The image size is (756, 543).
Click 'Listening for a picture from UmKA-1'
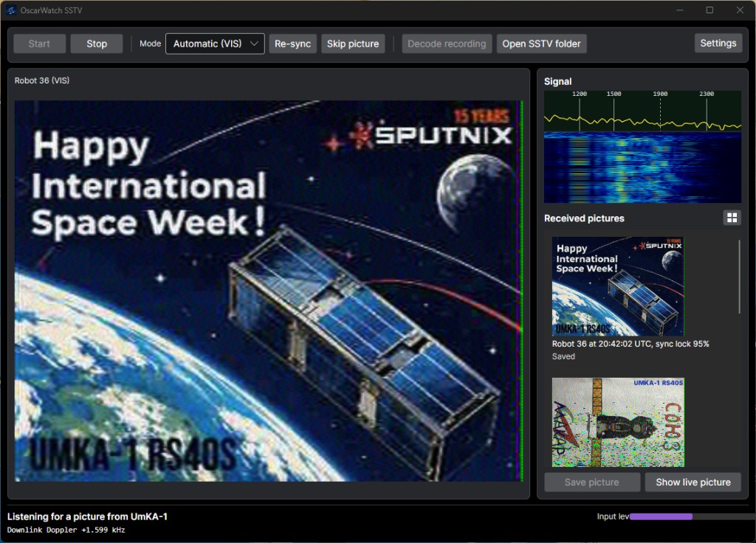(x=87, y=516)
